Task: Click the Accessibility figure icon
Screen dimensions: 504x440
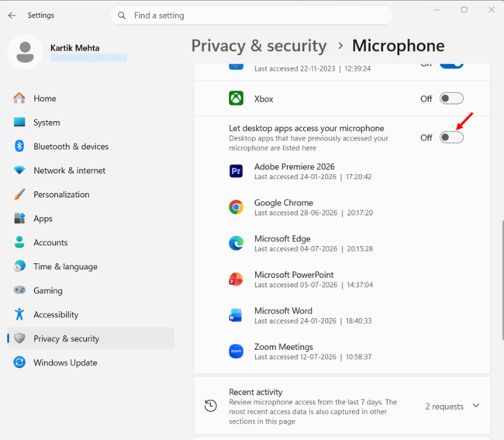Action: coord(19,314)
